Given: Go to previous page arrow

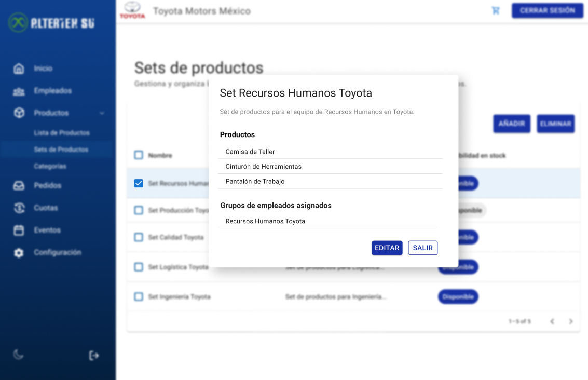Looking at the screenshot, I should [x=552, y=321].
